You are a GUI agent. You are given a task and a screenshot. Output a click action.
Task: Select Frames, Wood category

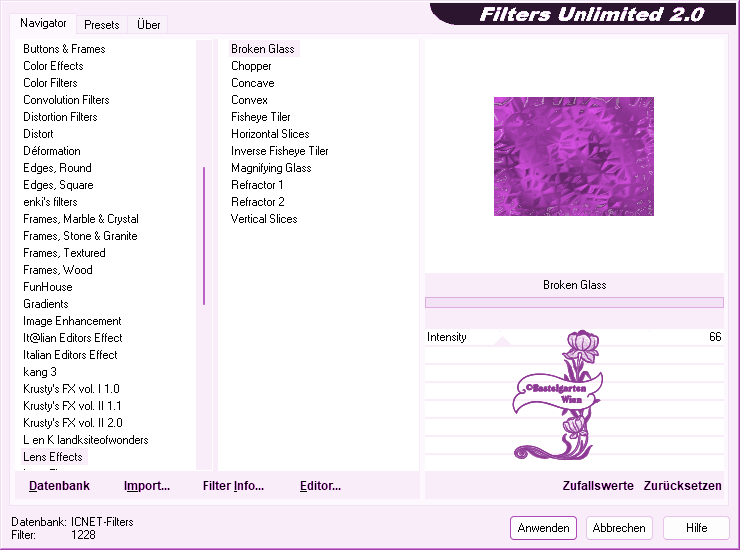point(58,270)
